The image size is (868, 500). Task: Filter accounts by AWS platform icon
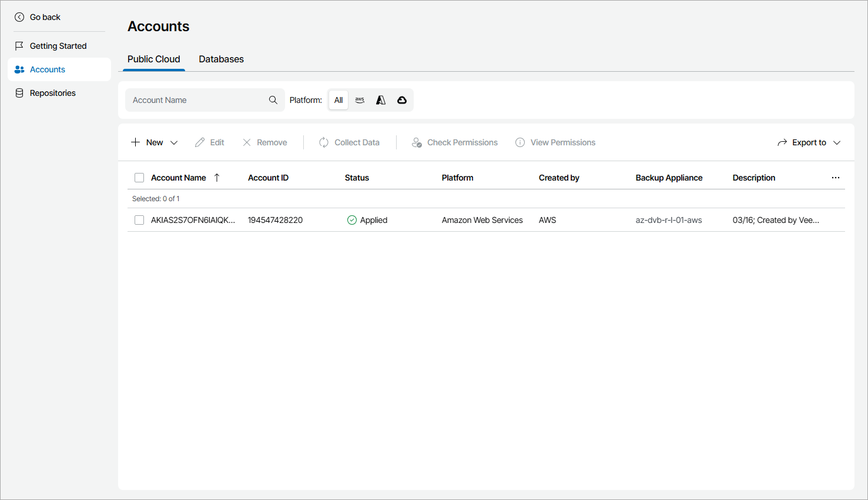[x=360, y=100]
